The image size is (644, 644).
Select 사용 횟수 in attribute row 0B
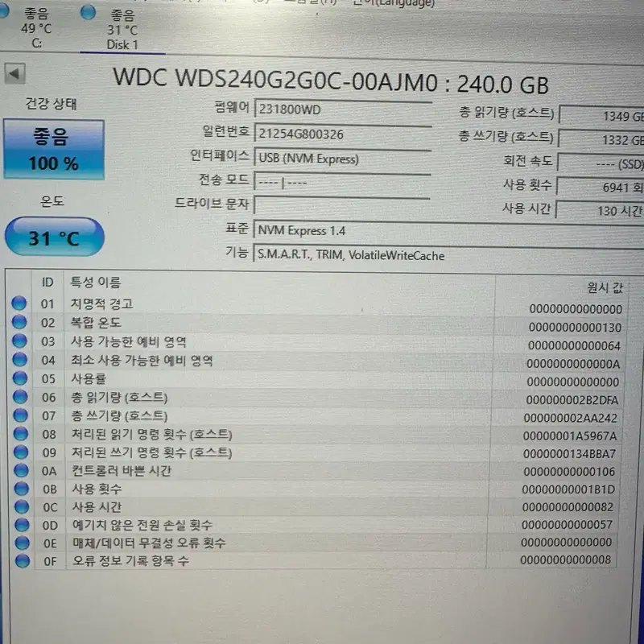pyautogui.click(x=97, y=489)
